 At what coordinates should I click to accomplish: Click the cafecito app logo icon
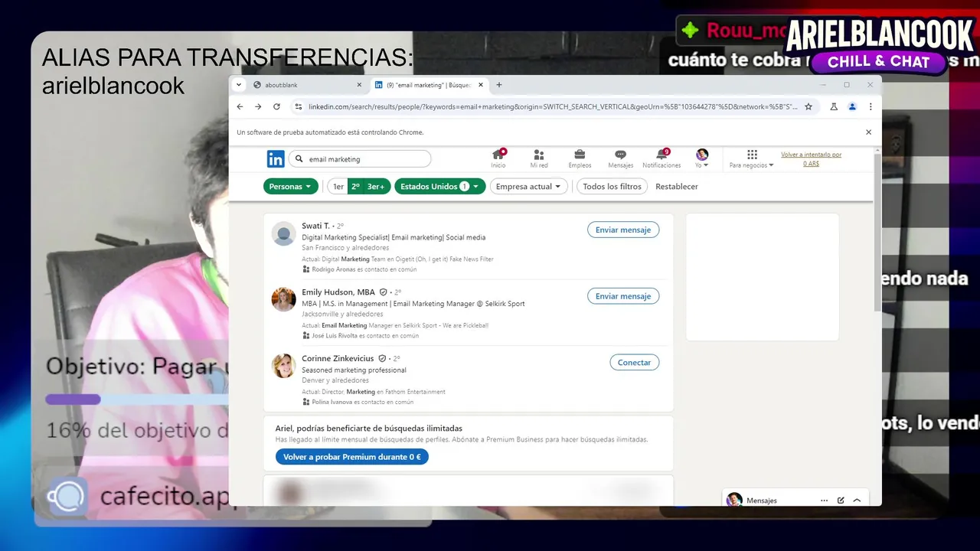click(x=67, y=497)
